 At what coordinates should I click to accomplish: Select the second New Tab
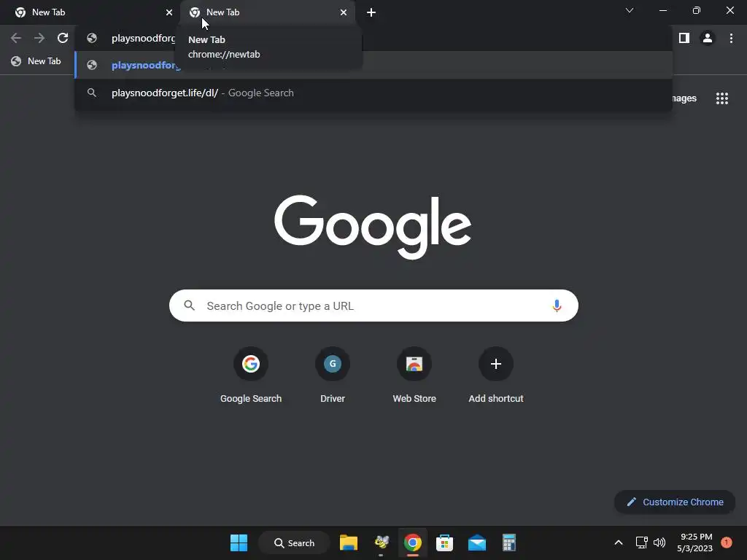click(x=268, y=12)
